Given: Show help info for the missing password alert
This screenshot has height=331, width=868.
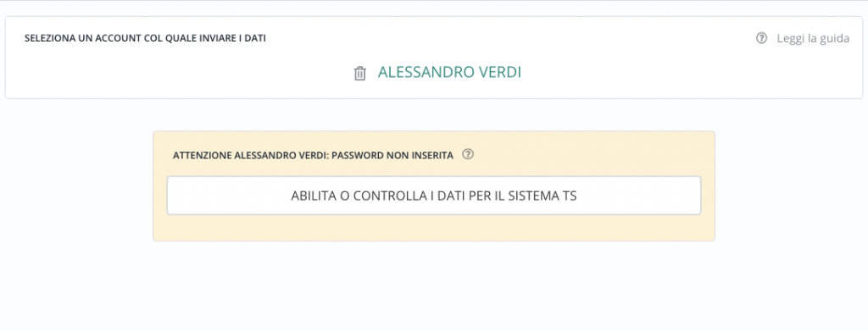Looking at the screenshot, I should point(468,154).
